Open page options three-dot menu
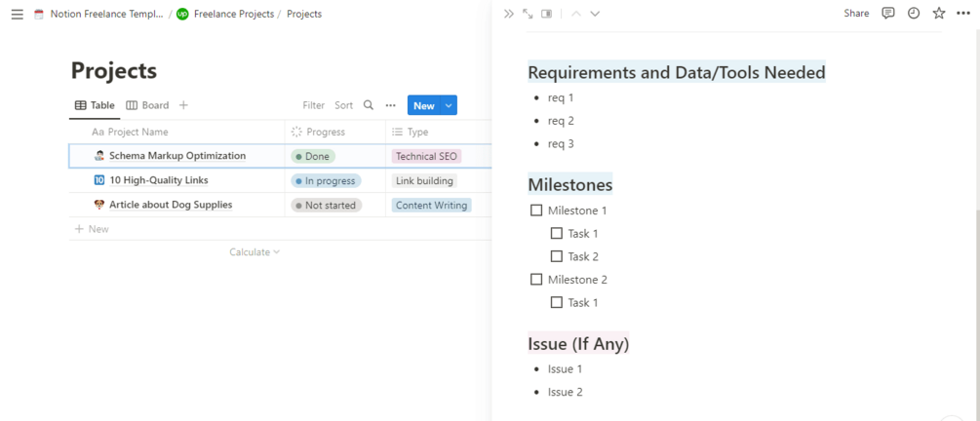Screen dimensions: 980x421 [x=963, y=14]
